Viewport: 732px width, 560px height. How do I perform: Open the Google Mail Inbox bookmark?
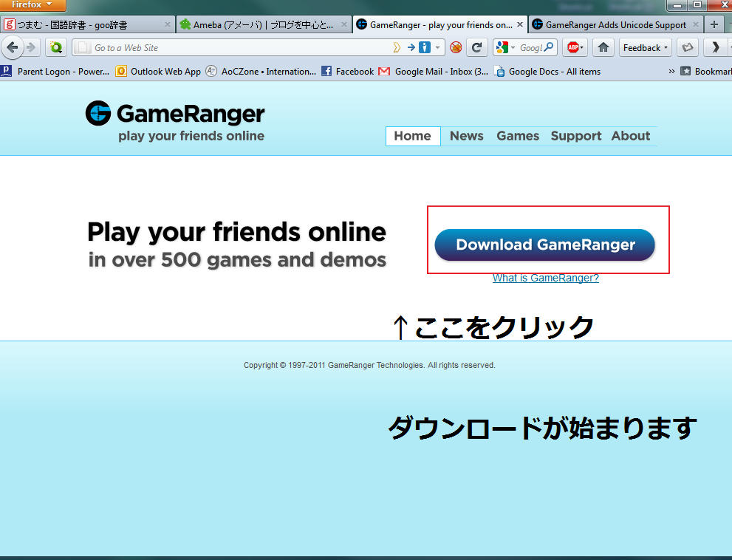pyautogui.click(x=433, y=72)
